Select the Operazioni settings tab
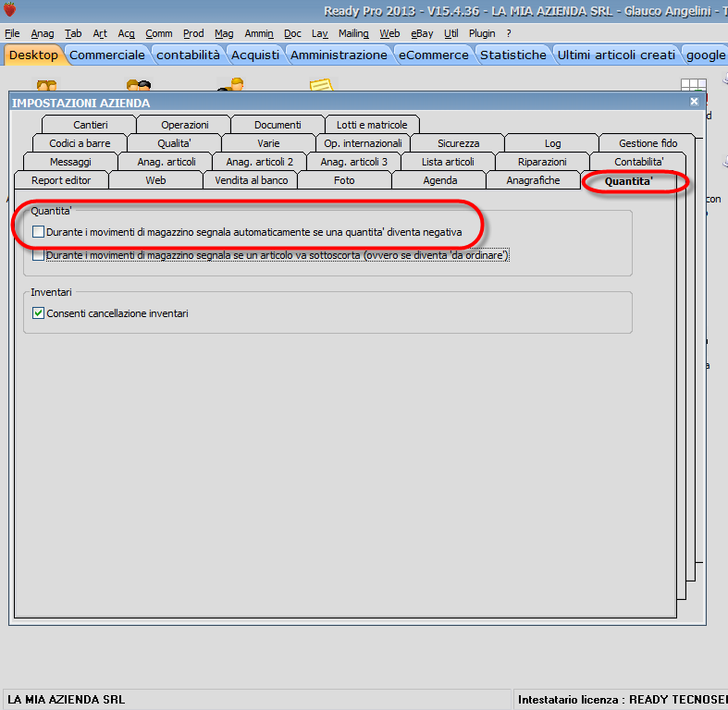Screen dimensions: 728x710 (x=185, y=125)
